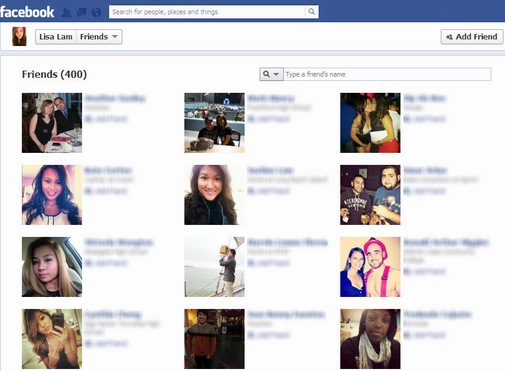Click magnifier icon in friend search

266,74
